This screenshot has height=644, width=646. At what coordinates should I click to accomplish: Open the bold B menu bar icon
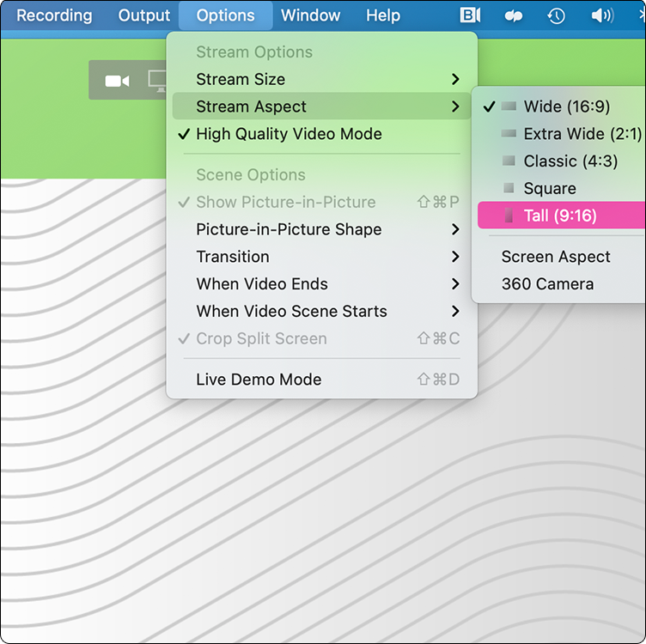pos(470,15)
